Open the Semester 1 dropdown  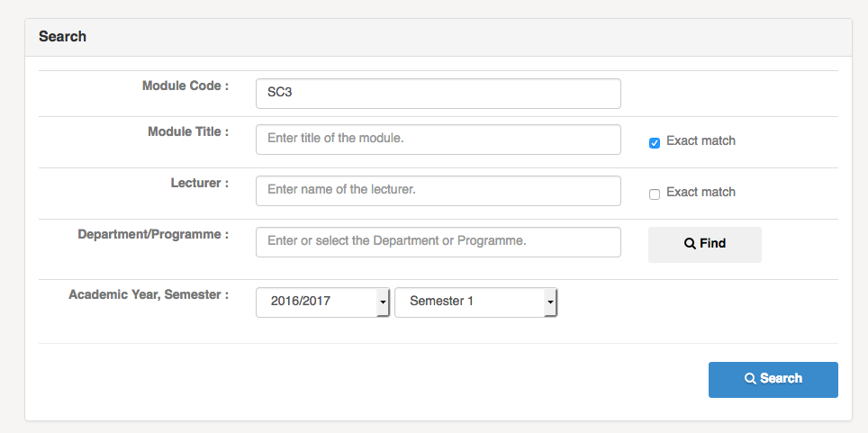[x=475, y=302]
